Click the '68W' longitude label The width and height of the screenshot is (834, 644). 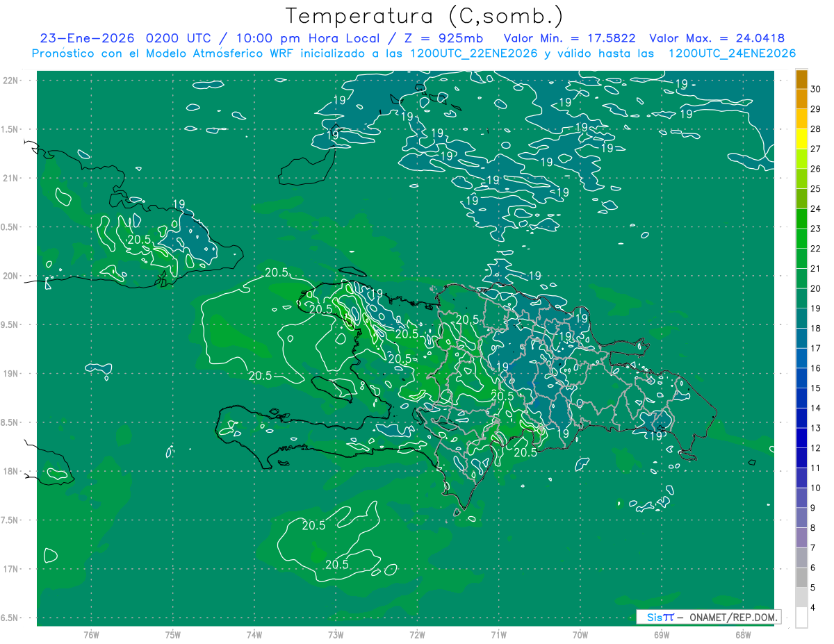(743, 635)
